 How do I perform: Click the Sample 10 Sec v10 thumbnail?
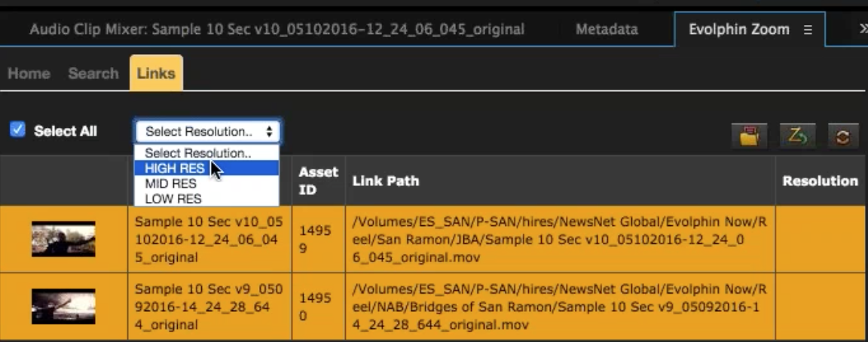coord(63,239)
